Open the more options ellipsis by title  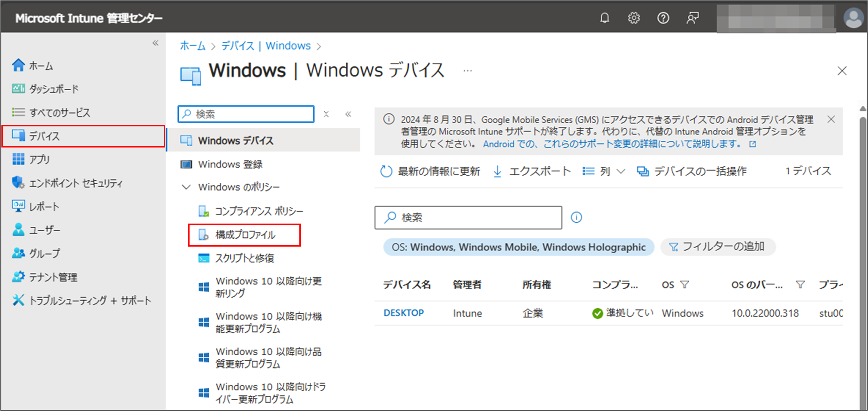467,71
